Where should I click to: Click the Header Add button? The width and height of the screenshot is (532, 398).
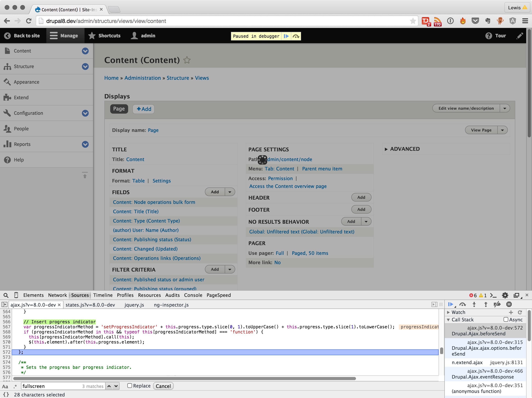tap(361, 197)
